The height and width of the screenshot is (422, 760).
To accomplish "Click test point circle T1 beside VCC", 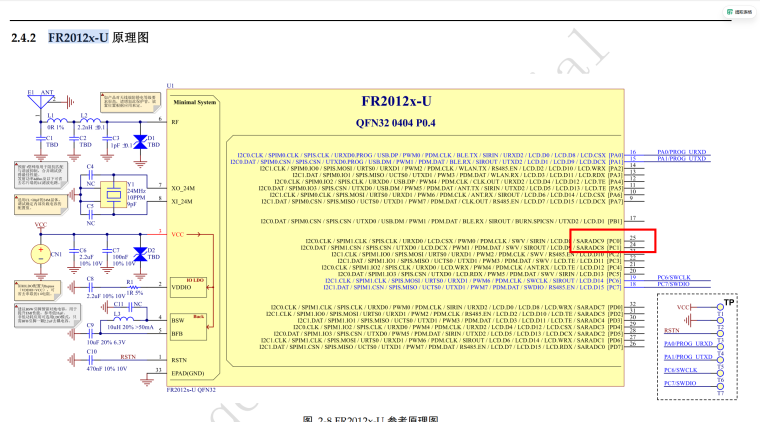I will coord(720,307).
